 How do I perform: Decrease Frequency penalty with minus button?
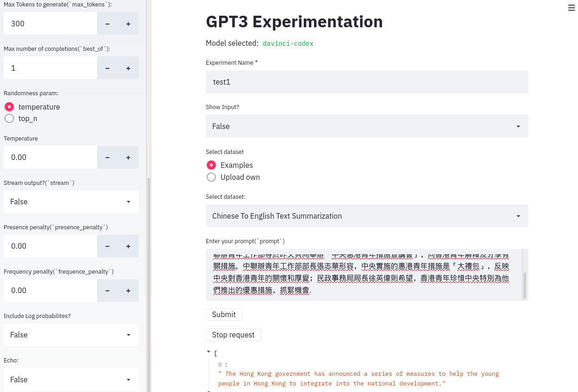pos(107,290)
